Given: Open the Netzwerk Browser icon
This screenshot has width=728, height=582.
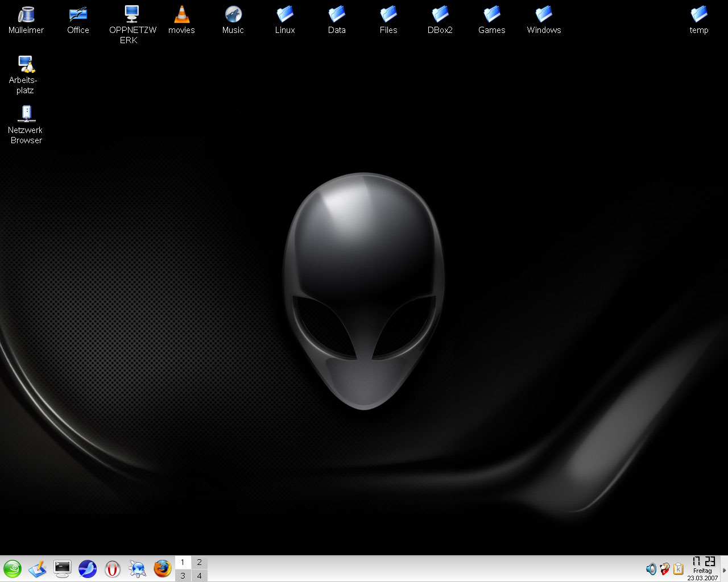Looking at the screenshot, I should (26, 114).
